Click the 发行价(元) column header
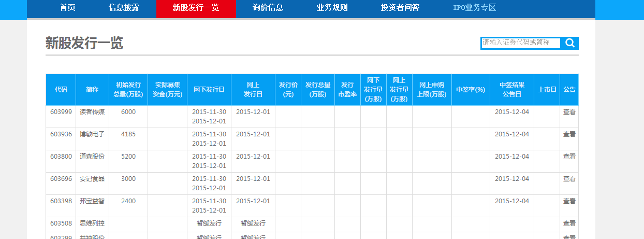Image resolution: width=644 pixels, height=239 pixels. click(x=288, y=90)
